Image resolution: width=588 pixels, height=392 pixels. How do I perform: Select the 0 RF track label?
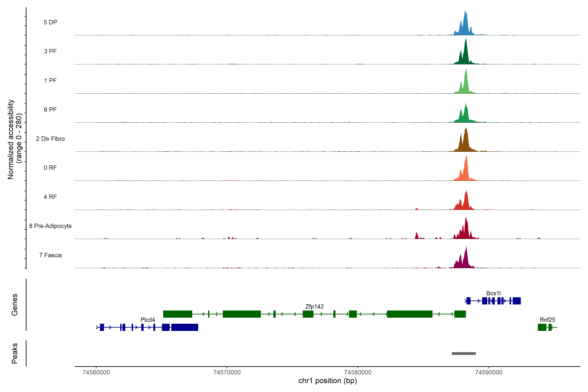pyautogui.click(x=50, y=168)
